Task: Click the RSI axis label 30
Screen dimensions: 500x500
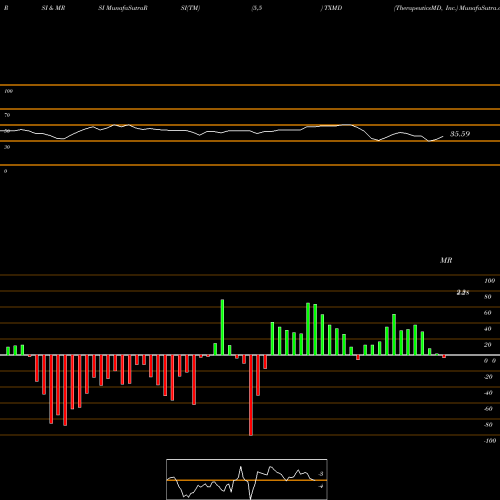Action: 7,147
